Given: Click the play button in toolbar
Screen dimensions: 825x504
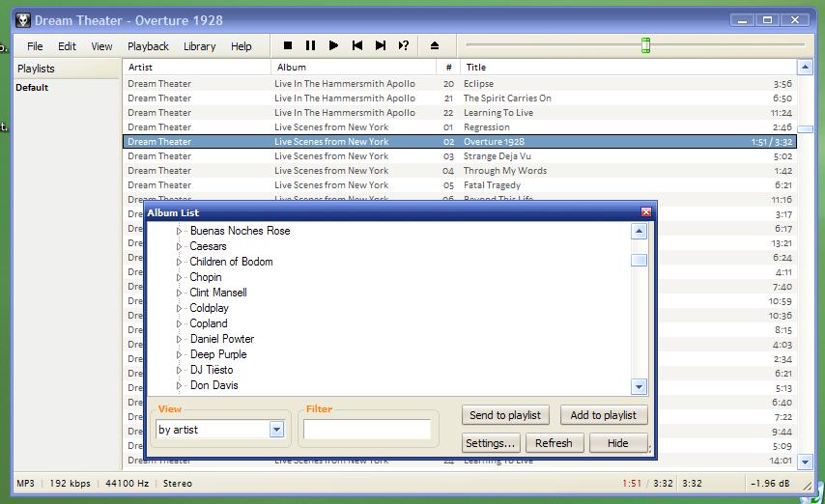Looking at the screenshot, I should tap(333, 45).
